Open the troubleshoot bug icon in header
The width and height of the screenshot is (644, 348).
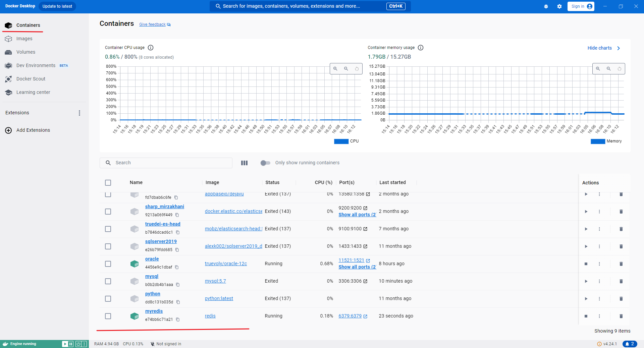(x=546, y=6)
